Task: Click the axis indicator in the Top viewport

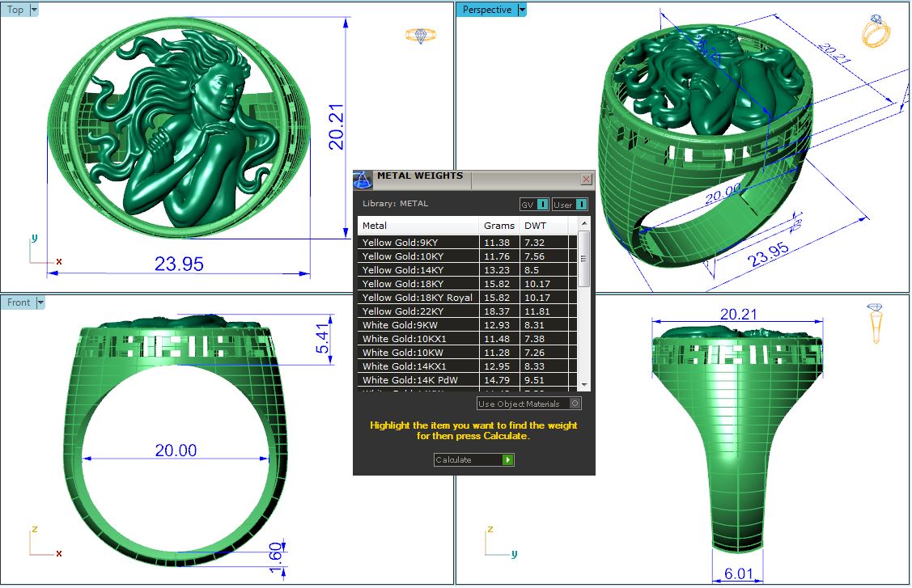Action: (x=42, y=252)
